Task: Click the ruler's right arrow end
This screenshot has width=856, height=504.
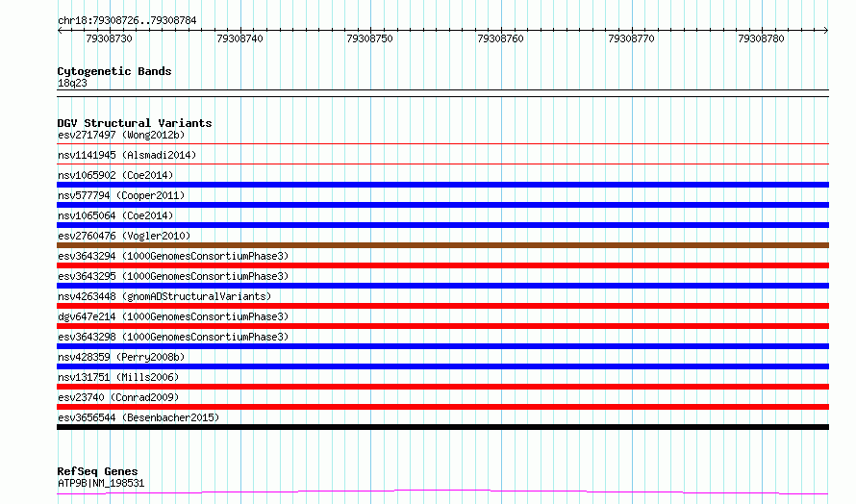Action: (x=826, y=30)
